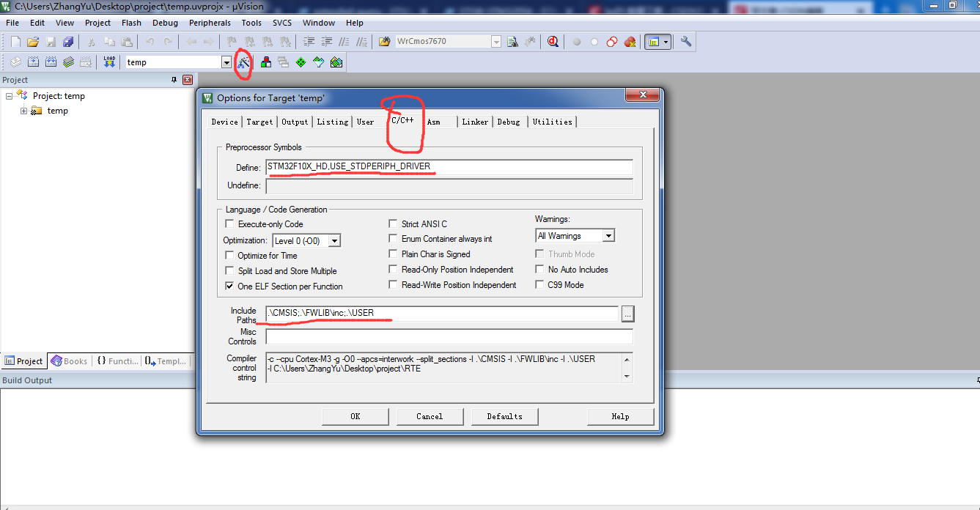
Task: Open the Project menu
Action: (97, 23)
